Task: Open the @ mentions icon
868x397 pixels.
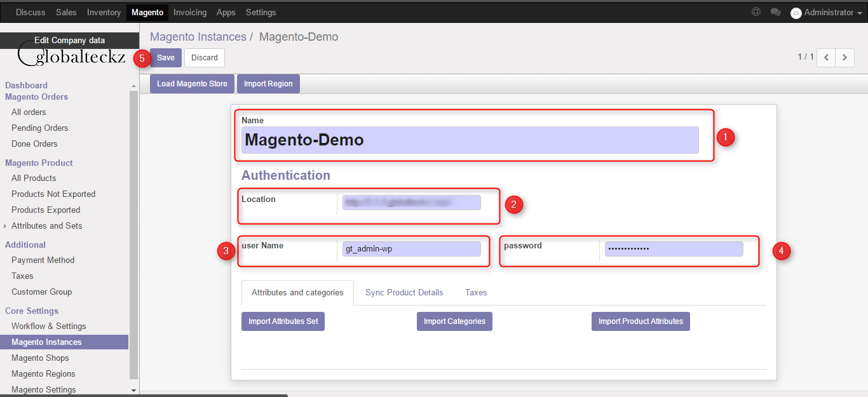Action: pos(756,12)
